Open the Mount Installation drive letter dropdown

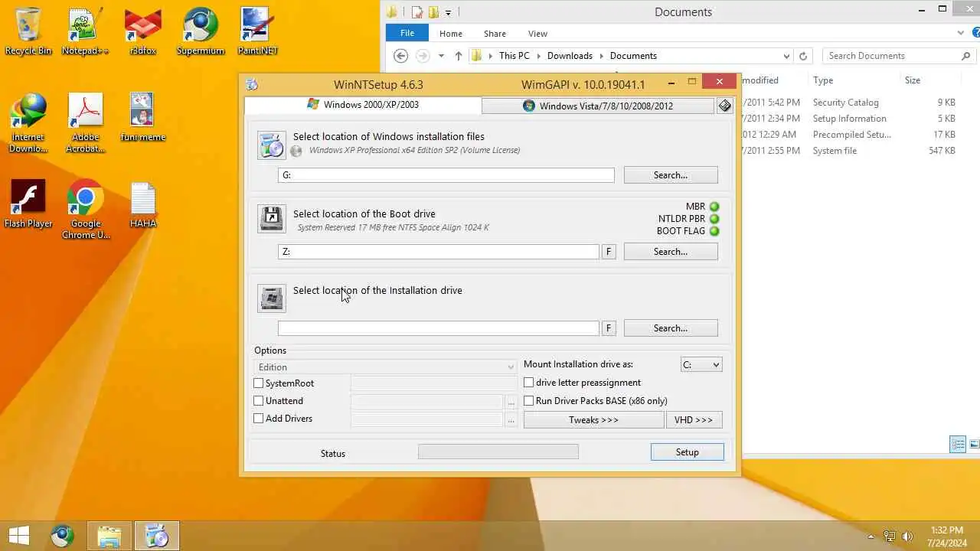701,365
